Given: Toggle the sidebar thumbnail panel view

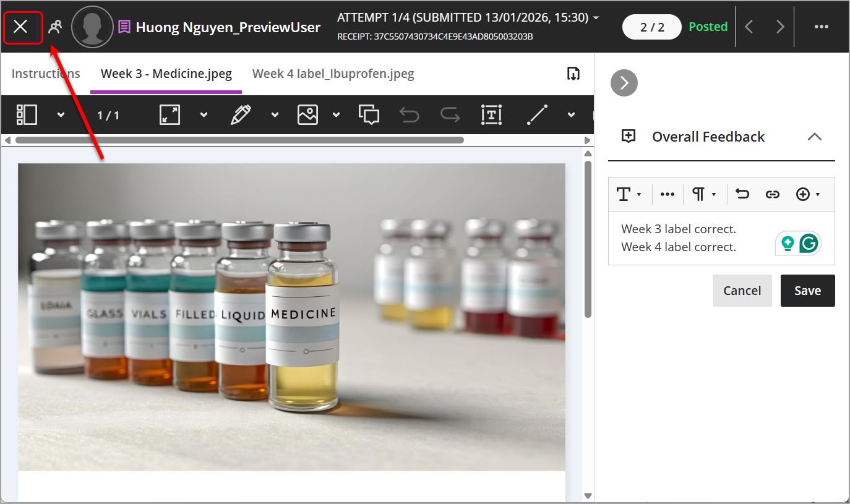Looking at the screenshot, I should click(x=27, y=115).
